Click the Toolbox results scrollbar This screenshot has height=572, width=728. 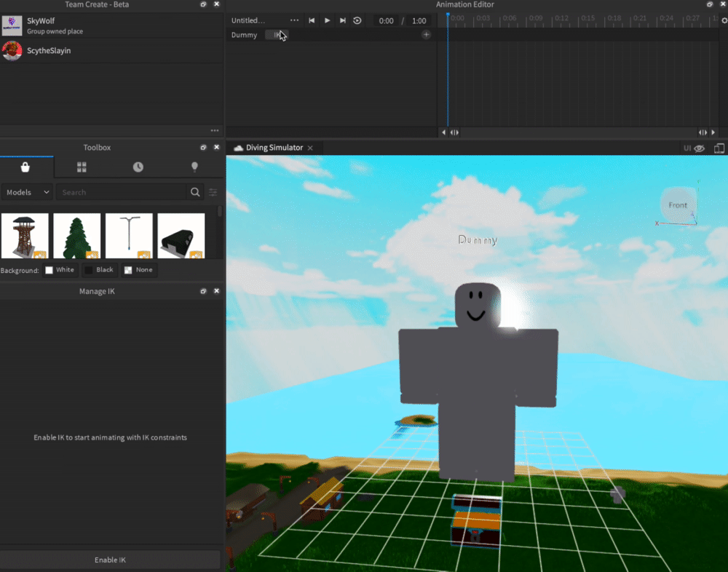pyautogui.click(x=220, y=212)
